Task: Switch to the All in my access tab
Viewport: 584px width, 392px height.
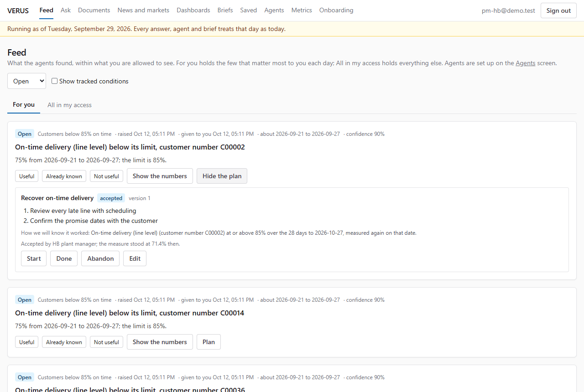Action: 69,105
